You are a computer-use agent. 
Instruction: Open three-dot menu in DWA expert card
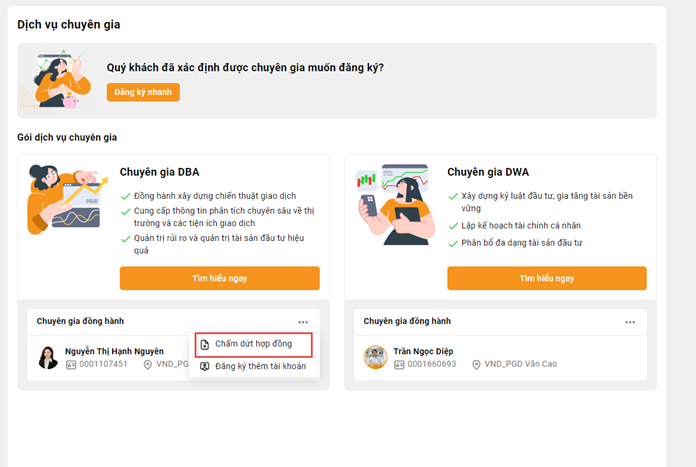pos(630,322)
